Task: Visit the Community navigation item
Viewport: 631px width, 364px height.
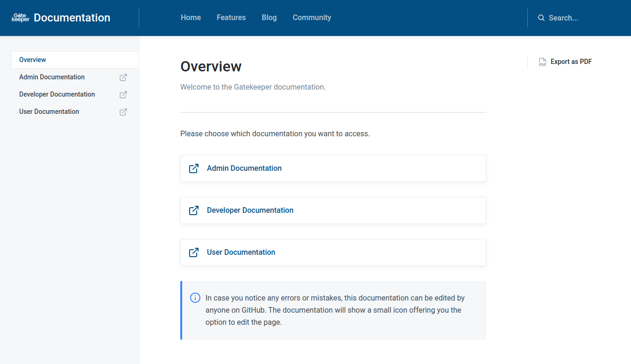Action: click(x=312, y=18)
